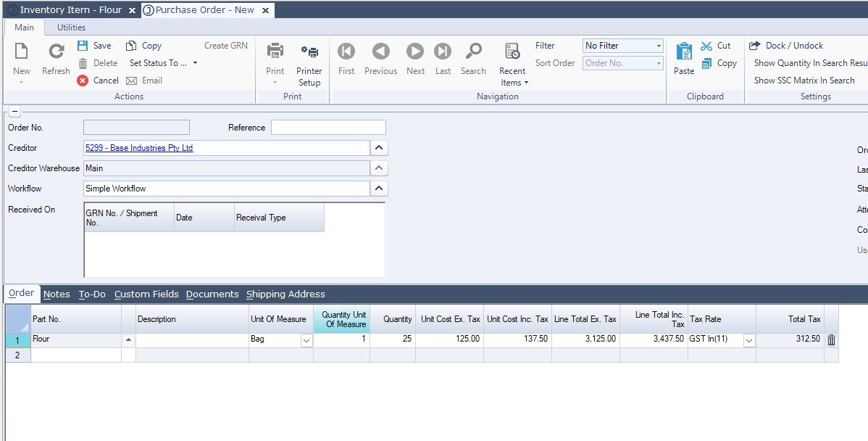This screenshot has height=441, width=868.
Task: Click into the Reference input field
Action: [x=328, y=128]
